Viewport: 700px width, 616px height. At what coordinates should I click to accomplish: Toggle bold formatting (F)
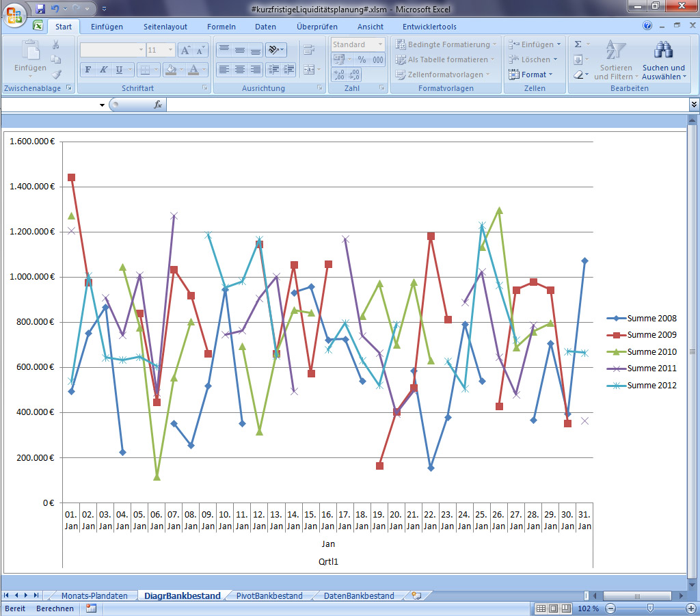pyautogui.click(x=88, y=70)
